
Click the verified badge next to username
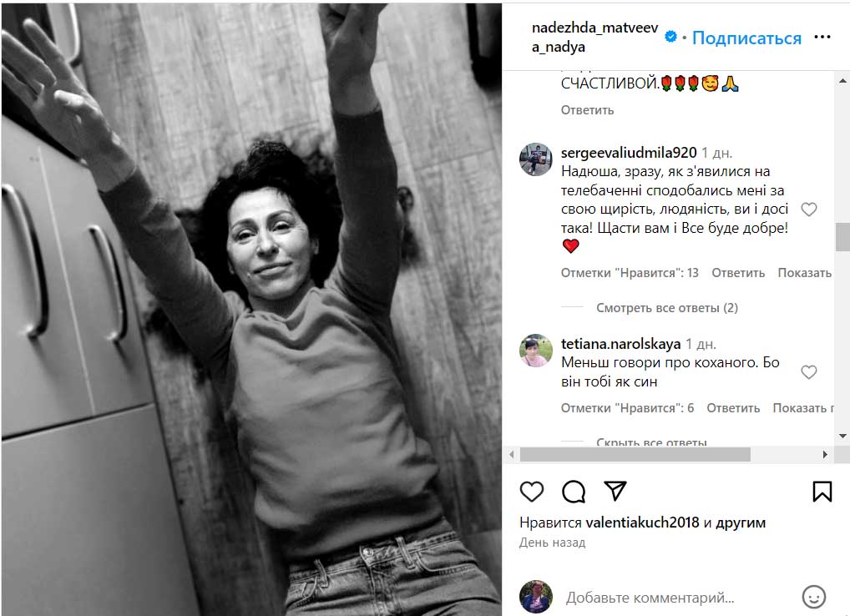click(x=670, y=37)
